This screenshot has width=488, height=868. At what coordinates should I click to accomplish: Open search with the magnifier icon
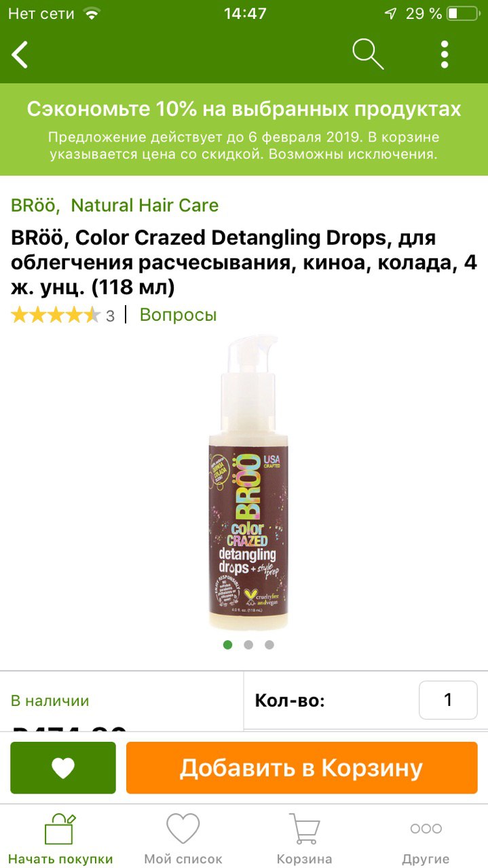368,54
